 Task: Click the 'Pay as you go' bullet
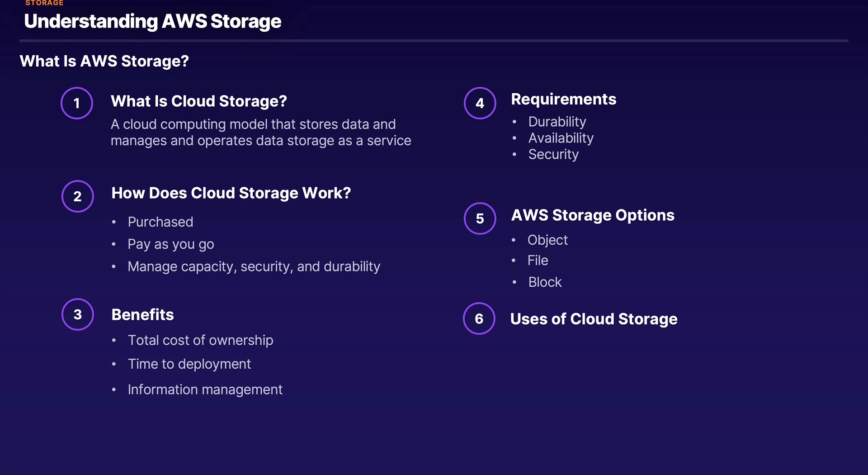(x=171, y=244)
